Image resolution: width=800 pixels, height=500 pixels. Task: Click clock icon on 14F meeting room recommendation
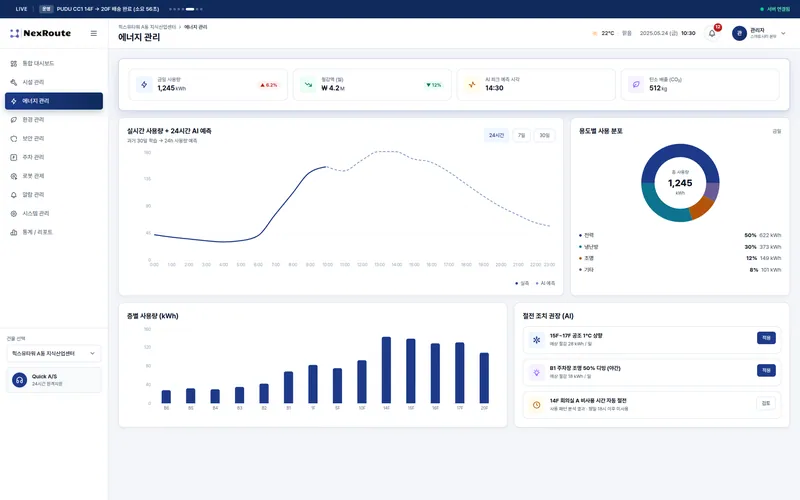pyautogui.click(x=536, y=405)
